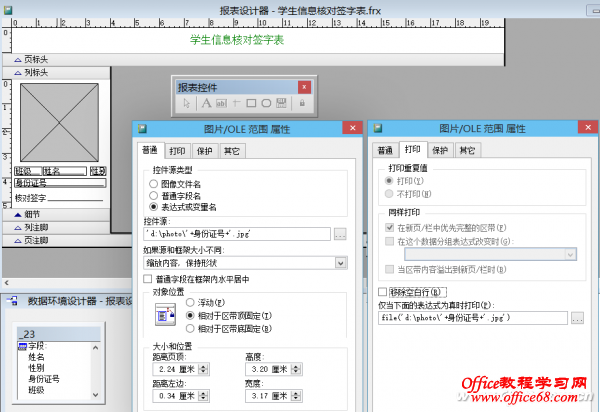Switch to 保护 tab in right dialog
This screenshot has width=600, height=412.
440,150
